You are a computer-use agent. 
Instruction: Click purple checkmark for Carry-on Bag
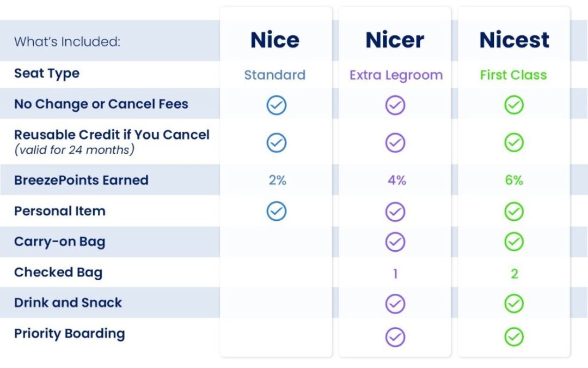pyautogui.click(x=395, y=242)
